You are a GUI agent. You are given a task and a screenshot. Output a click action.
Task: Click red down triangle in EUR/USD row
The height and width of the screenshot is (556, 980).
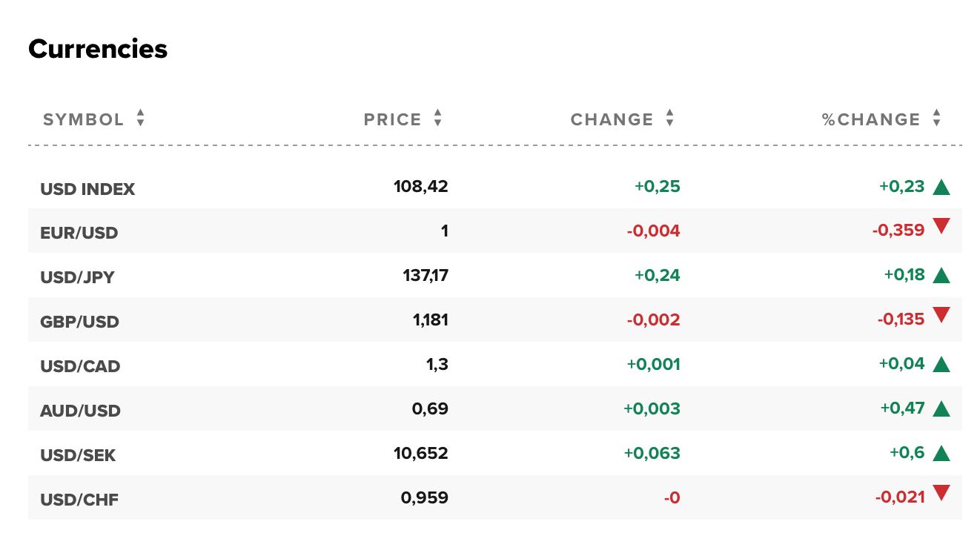point(941,227)
